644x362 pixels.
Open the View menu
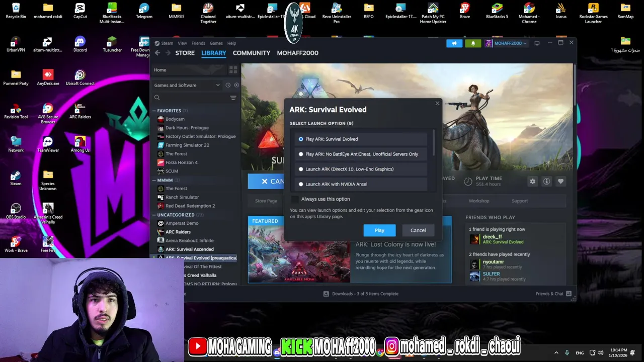182,43
